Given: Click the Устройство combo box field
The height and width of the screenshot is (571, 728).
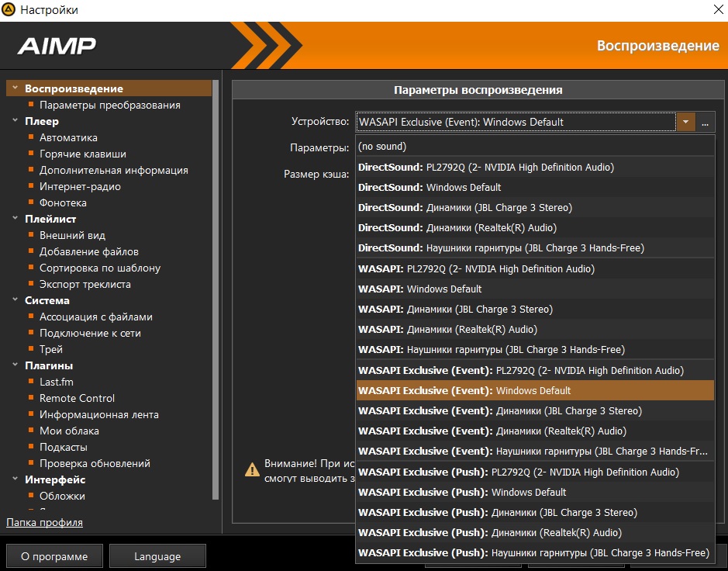Looking at the screenshot, I should (x=516, y=123).
